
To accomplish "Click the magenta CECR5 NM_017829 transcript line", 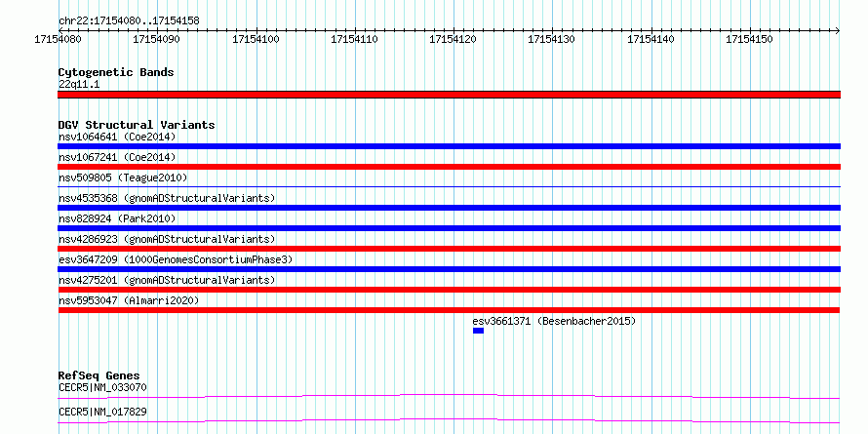I will 449,420.
